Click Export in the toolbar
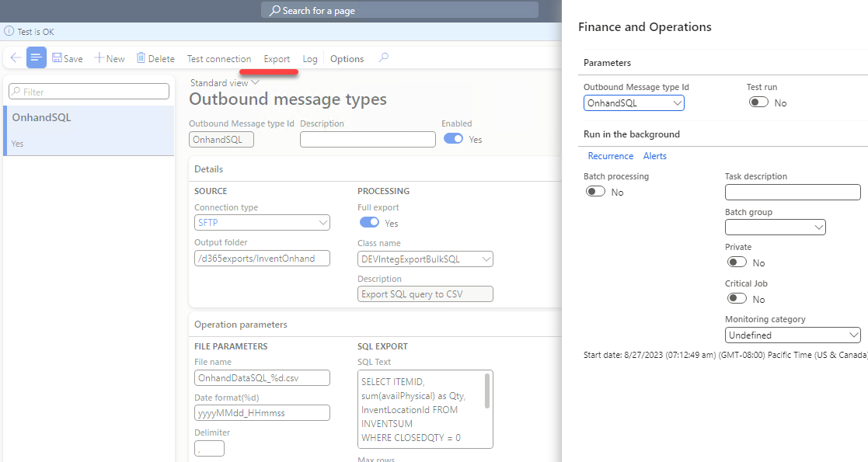868x462 pixels. click(x=277, y=59)
